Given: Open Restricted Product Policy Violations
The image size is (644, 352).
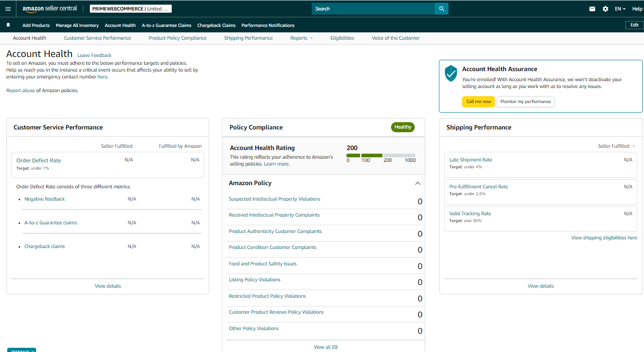Looking at the screenshot, I should (268, 296).
